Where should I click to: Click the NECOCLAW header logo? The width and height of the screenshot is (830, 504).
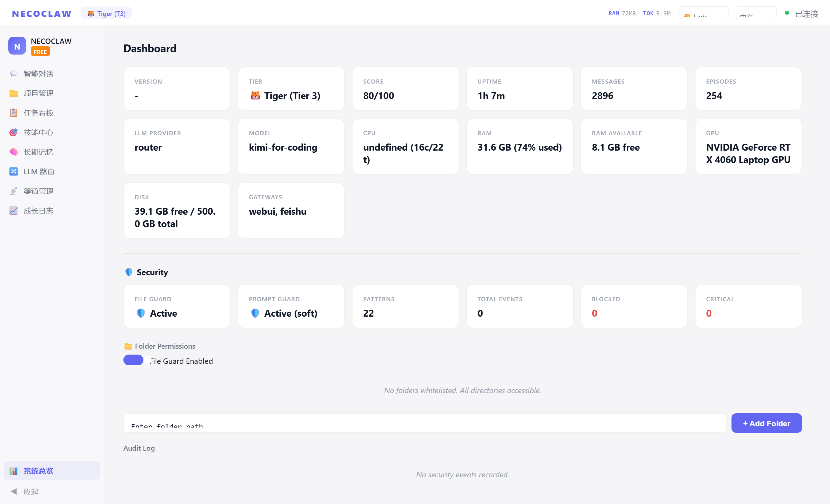(42, 13)
